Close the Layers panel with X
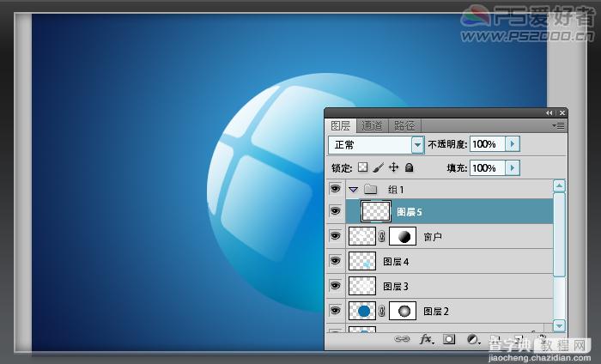Image resolution: width=601 pixels, height=364 pixels. (562, 112)
